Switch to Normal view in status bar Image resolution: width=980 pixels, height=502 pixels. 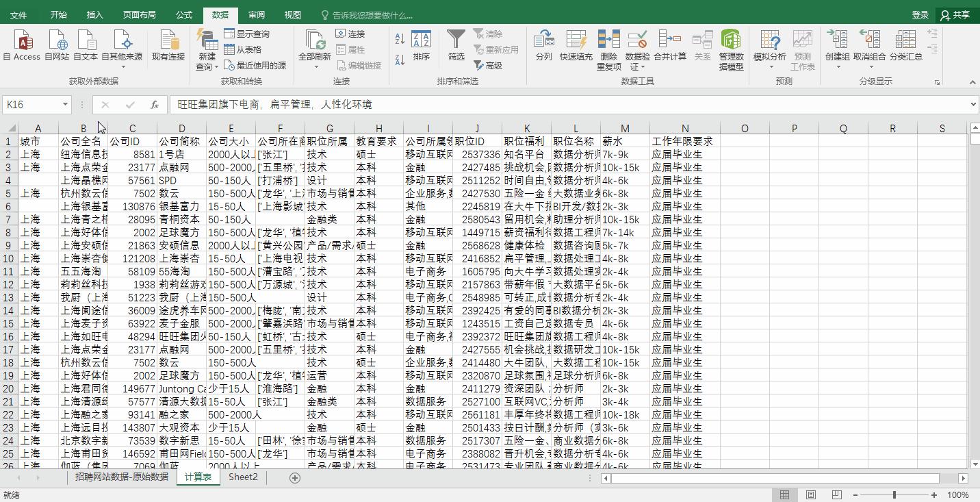785,494
